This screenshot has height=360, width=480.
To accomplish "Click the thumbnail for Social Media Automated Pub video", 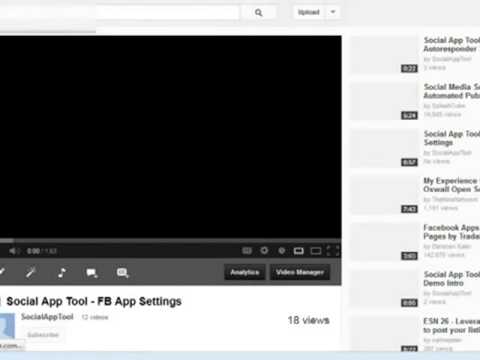I will click(384, 101).
